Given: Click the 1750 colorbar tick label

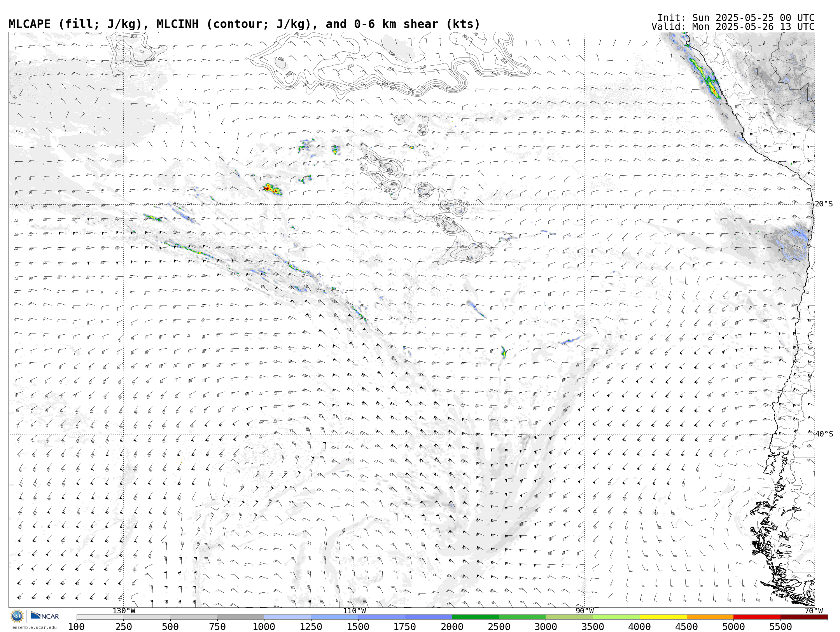Looking at the screenshot, I should coord(405,627).
